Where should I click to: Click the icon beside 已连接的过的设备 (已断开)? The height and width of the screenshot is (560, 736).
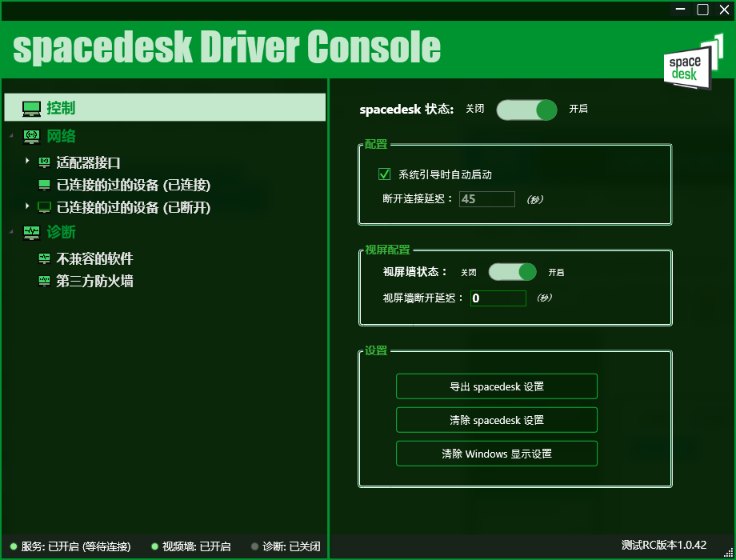coord(44,207)
